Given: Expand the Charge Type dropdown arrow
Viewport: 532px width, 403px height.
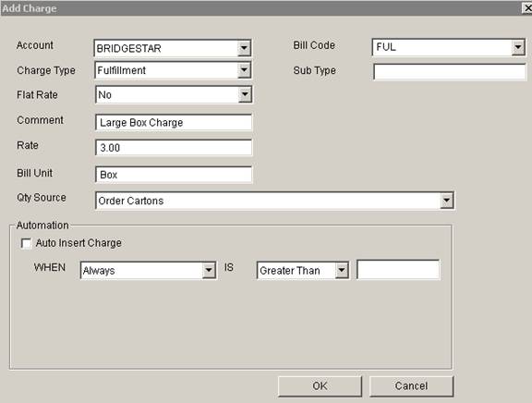Looking at the screenshot, I should [244, 70].
